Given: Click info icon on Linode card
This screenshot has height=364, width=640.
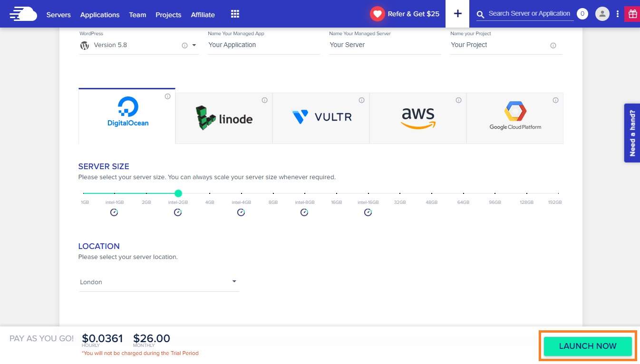Looking at the screenshot, I should pyautogui.click(x=264, y=100).
